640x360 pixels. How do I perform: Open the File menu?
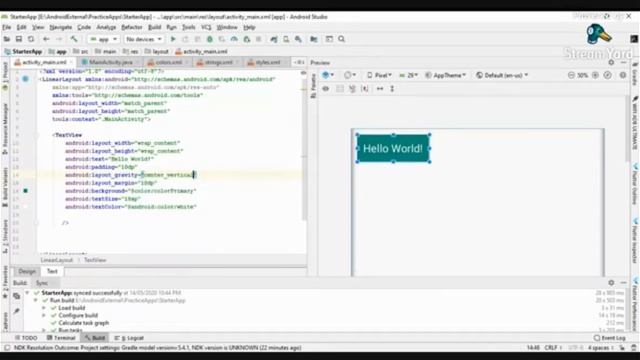(7, 27)
